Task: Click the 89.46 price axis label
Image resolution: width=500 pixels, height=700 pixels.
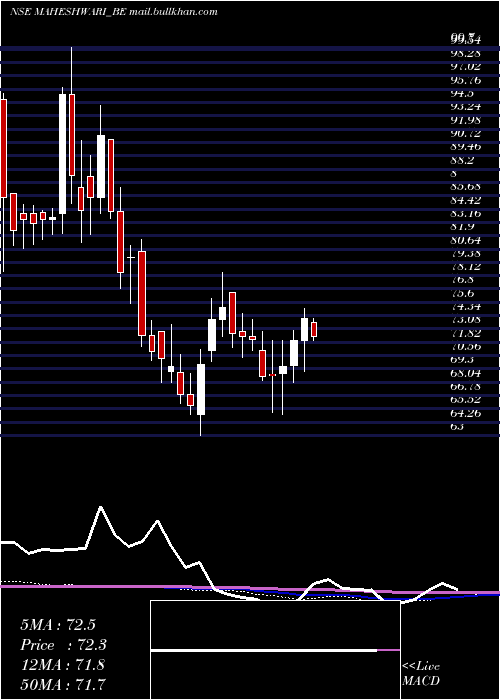Action: tap(465, 146)
